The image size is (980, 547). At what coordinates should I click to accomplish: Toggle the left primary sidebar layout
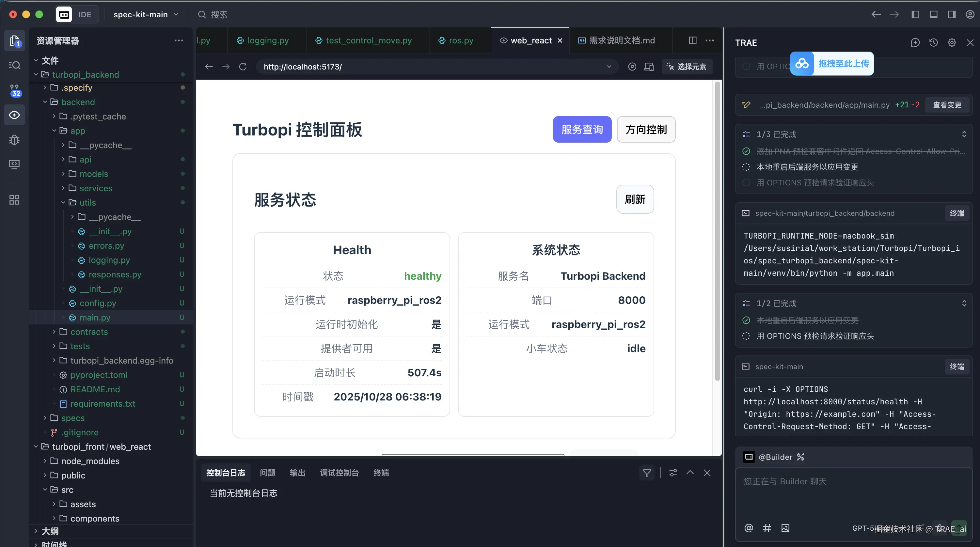tap(915, 14)
